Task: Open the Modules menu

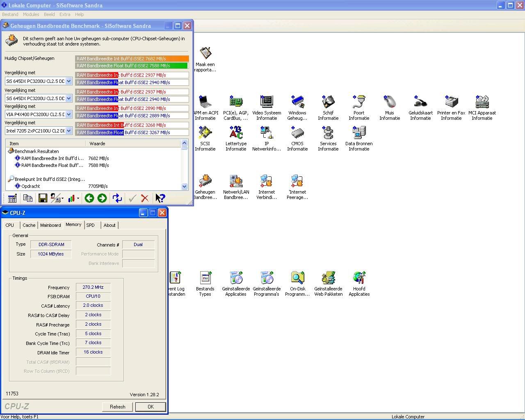Action: 31,14
